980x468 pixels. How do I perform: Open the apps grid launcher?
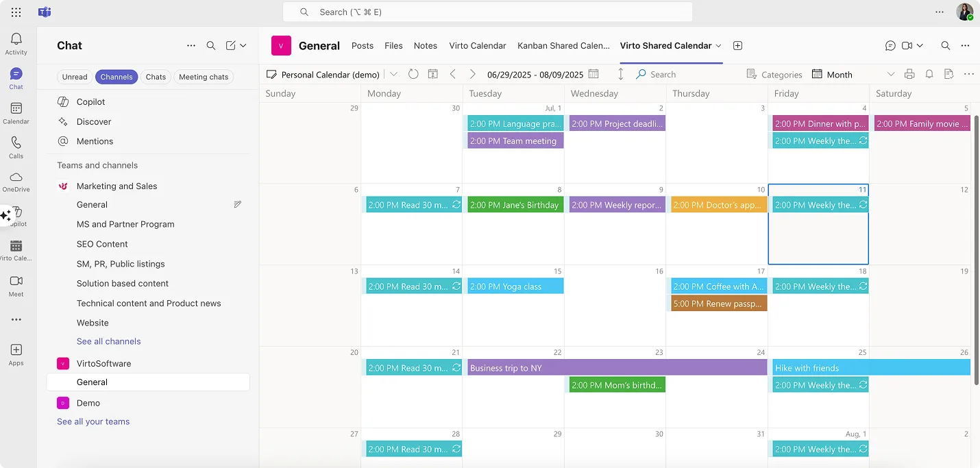pos(16,12)
